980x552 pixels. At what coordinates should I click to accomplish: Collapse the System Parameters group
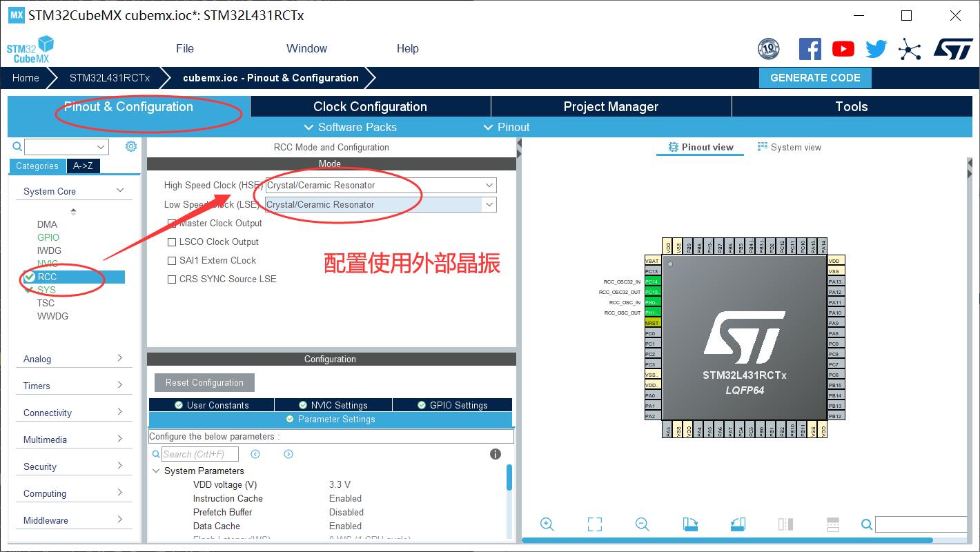[x=156, y=471]
